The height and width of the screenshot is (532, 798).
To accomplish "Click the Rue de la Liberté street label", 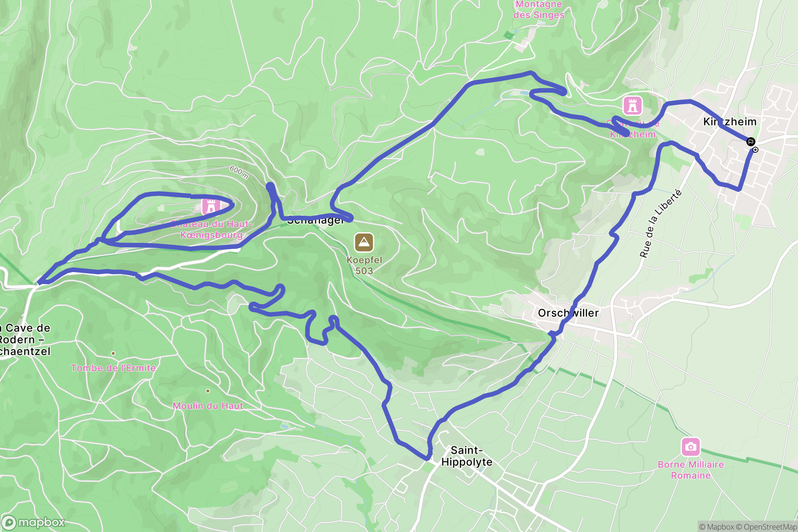I will tap(660, 223).
